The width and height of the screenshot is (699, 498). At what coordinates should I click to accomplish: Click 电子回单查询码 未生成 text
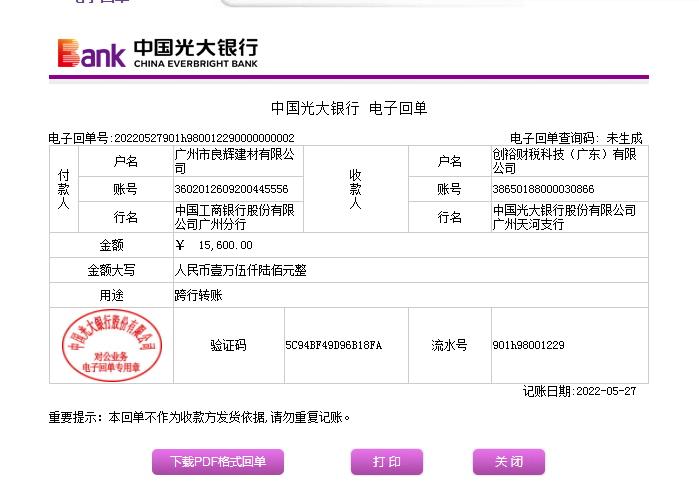(576, 138)
